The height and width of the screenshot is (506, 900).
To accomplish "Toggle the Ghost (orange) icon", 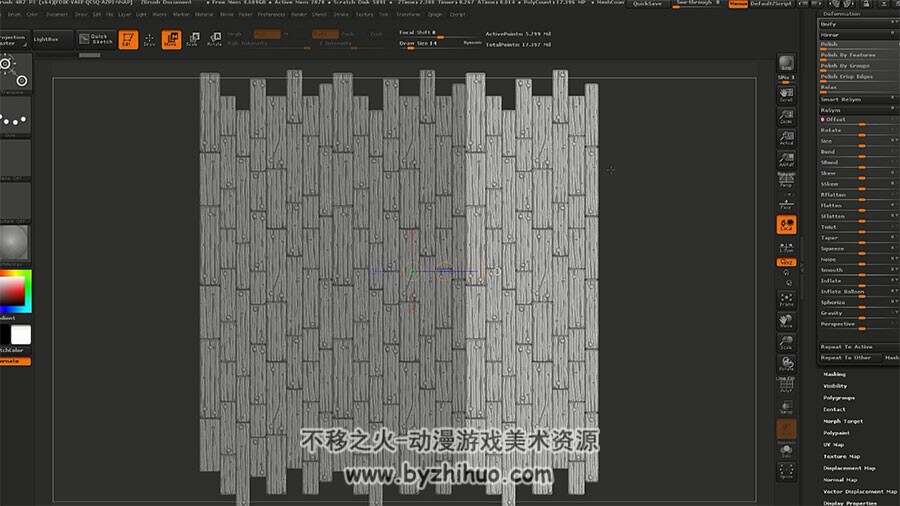I will click(786, 428).
